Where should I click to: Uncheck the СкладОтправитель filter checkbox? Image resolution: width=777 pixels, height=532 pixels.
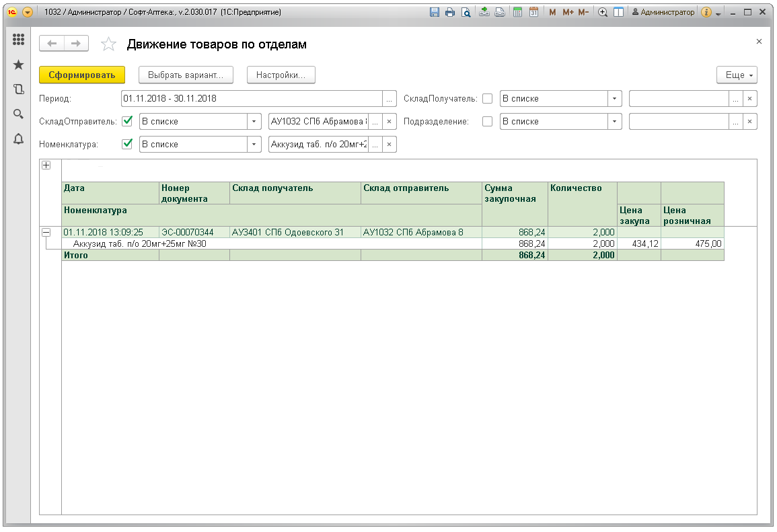click(127, 122)
